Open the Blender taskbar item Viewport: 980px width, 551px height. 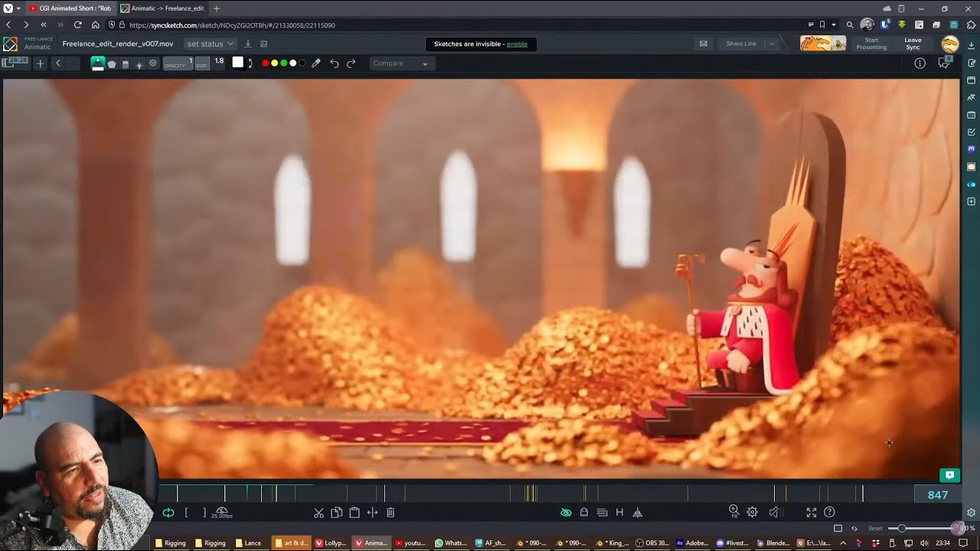(772, 543)
